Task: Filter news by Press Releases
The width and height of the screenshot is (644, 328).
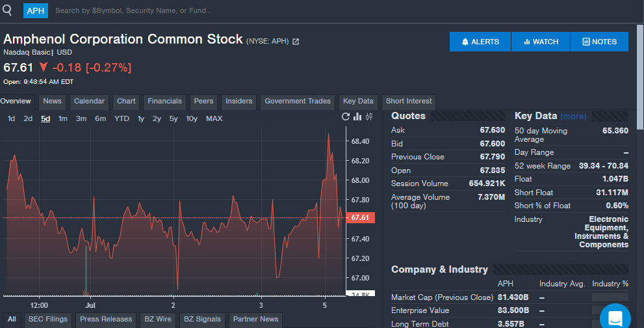Action: 106,319
